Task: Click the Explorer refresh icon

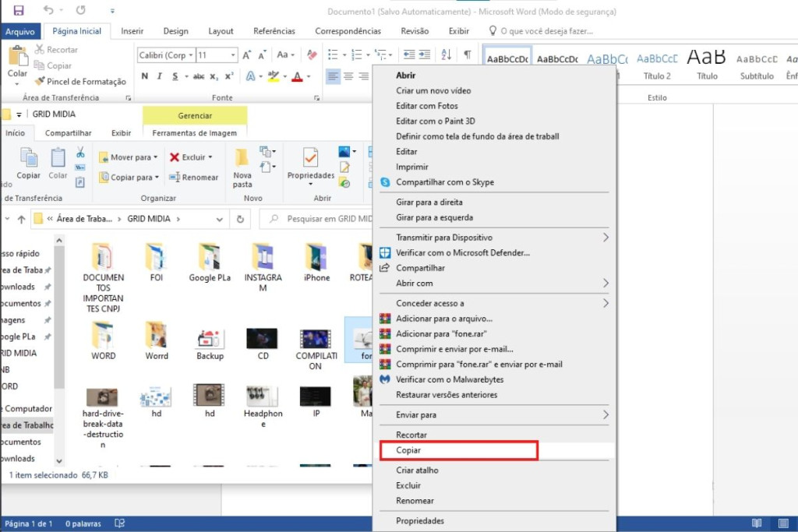Action: [x=239, y=219]
